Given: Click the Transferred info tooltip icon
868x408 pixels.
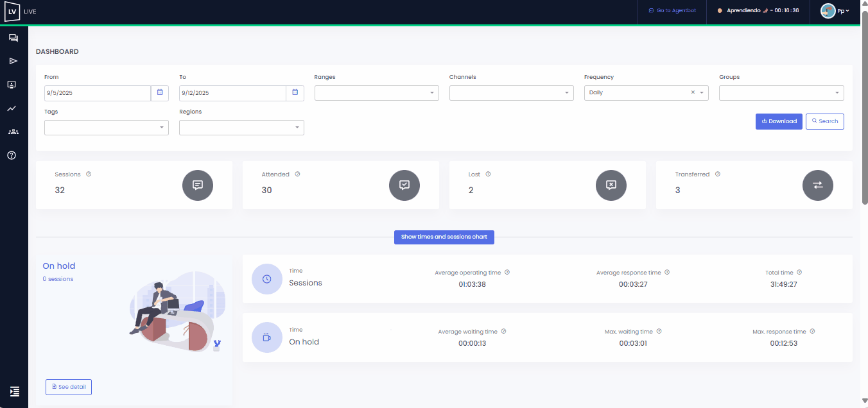Looking at the screenshot, I should coord(717,174).
